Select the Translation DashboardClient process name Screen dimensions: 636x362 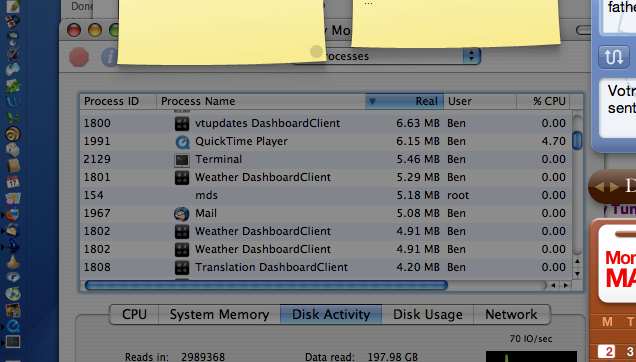pyautogui.click(x=271, y=267)
